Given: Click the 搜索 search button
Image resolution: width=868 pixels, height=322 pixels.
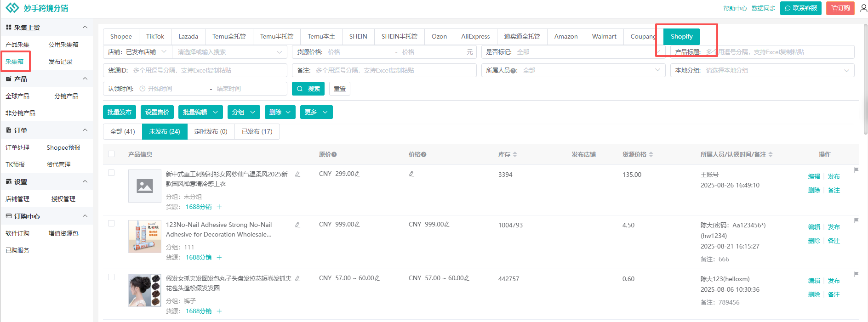Looking at the screenshot, I should [x=308, y=89].
